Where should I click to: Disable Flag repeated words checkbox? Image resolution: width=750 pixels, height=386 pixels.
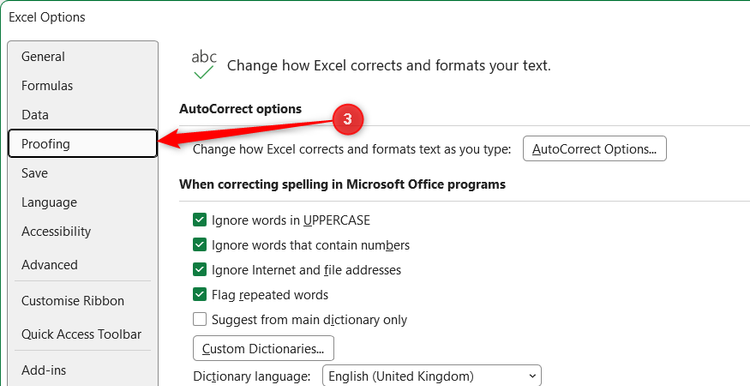coord(199,294)
